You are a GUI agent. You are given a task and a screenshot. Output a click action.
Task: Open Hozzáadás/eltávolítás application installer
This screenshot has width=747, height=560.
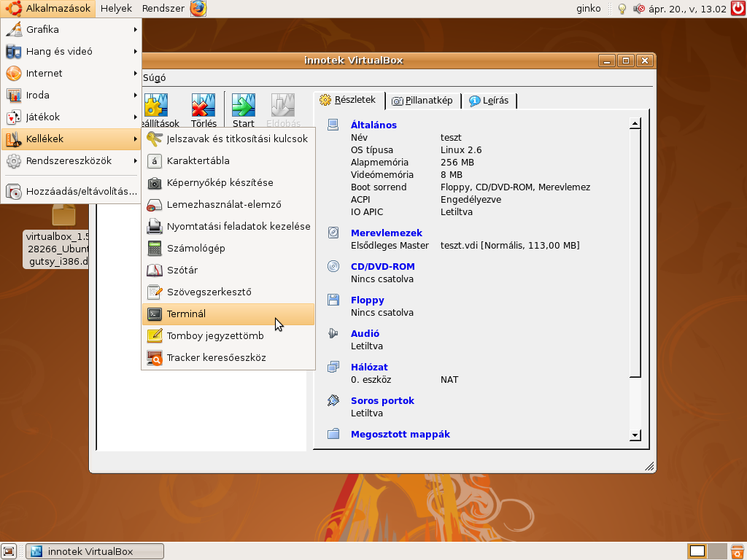71,192
